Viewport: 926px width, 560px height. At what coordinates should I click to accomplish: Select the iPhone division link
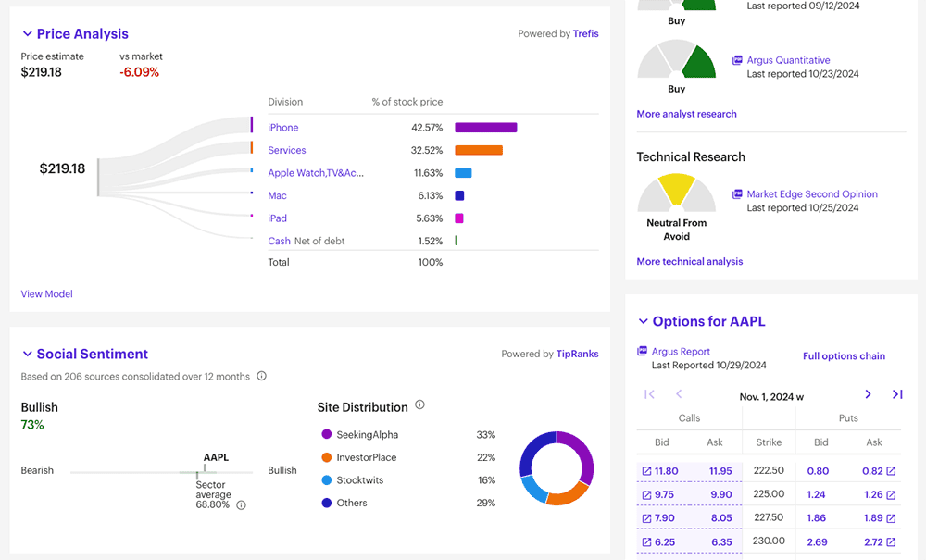coord(282,127)
